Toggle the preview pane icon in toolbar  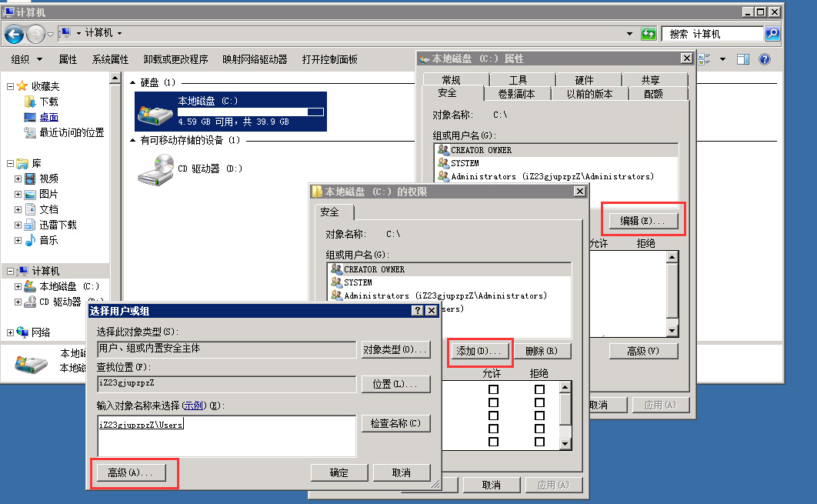(x=742, y=59)
